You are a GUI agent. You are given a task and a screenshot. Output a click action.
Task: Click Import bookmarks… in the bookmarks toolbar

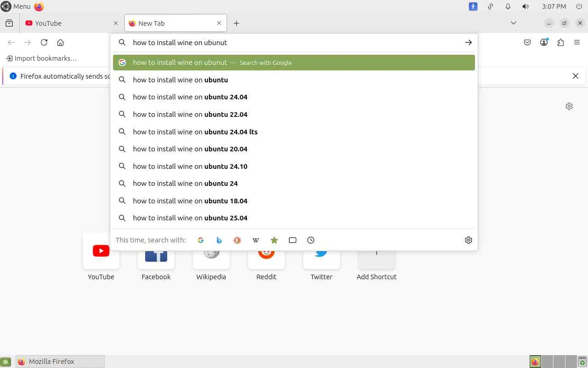[x=41, y=58]
